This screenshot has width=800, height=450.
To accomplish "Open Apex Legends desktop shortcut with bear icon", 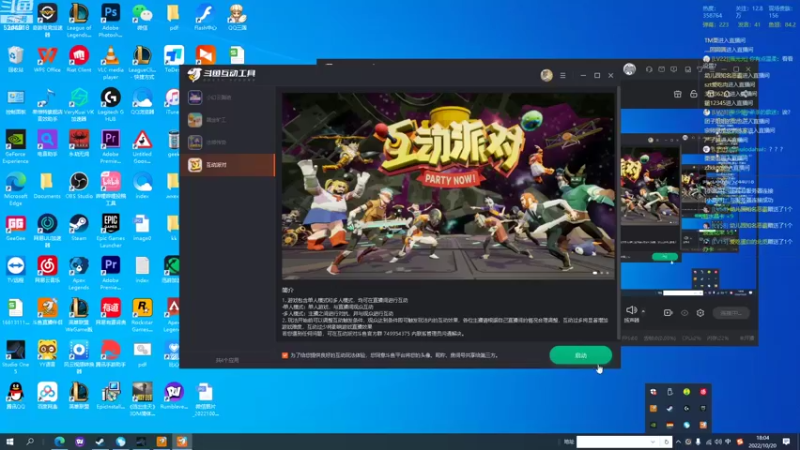I will coord(79,273).
